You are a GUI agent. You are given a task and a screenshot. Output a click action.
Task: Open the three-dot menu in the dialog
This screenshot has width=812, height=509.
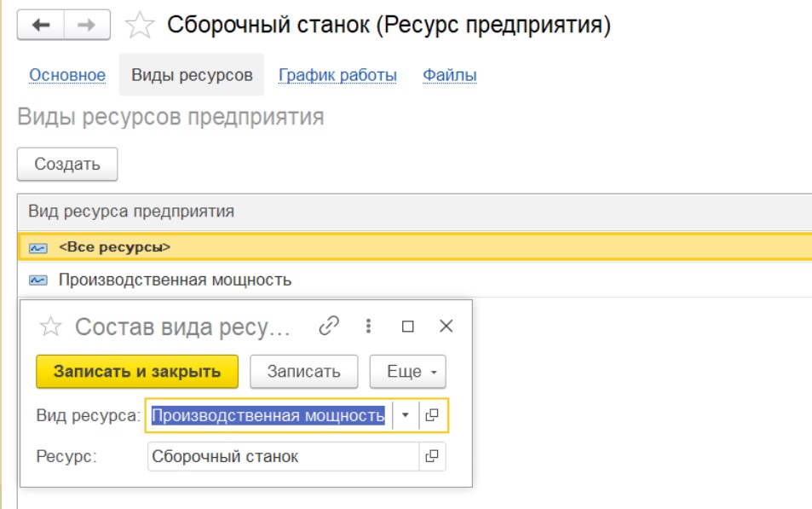[368, 326]
